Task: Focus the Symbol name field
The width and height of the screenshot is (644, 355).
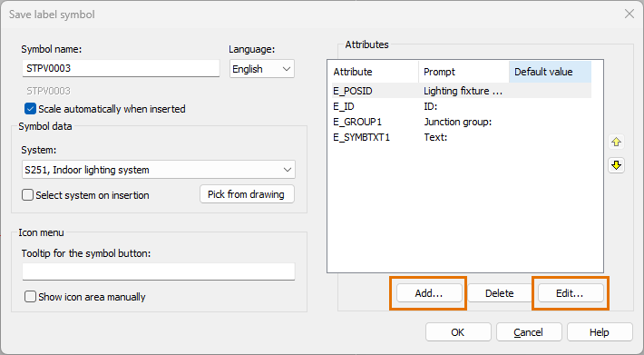Action: coord(122,68)
